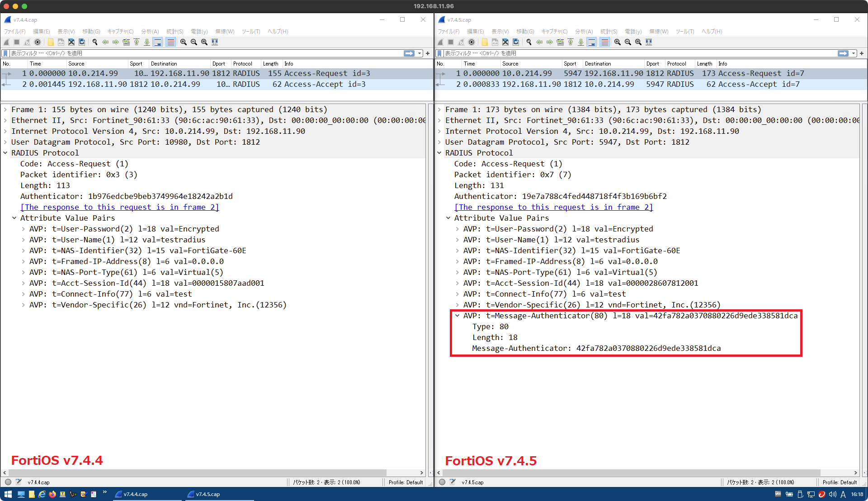The image size is (868, 501).
Task: Open 表示(V) menu in v7.4.5 window
Action: [x=500, y=31]
